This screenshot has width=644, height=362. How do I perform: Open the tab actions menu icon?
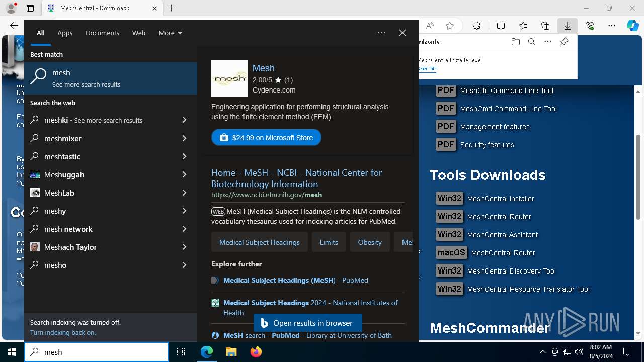tap(30, 8)
